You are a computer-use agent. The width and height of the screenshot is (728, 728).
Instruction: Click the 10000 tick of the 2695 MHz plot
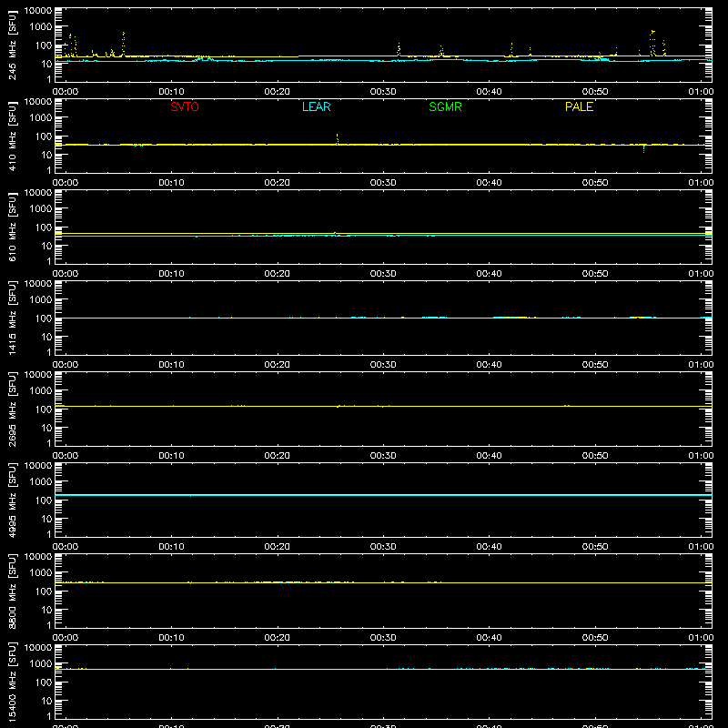pos(38,375)
